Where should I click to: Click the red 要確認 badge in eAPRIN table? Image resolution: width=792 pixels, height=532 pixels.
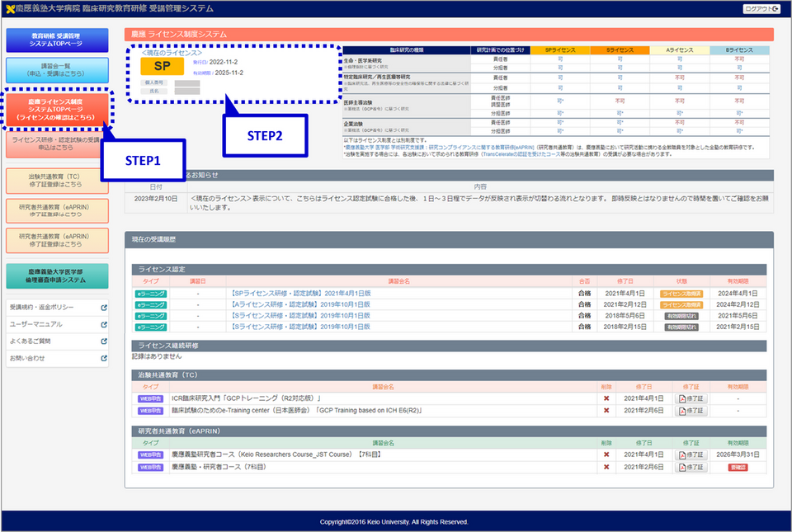pos(738,468)
